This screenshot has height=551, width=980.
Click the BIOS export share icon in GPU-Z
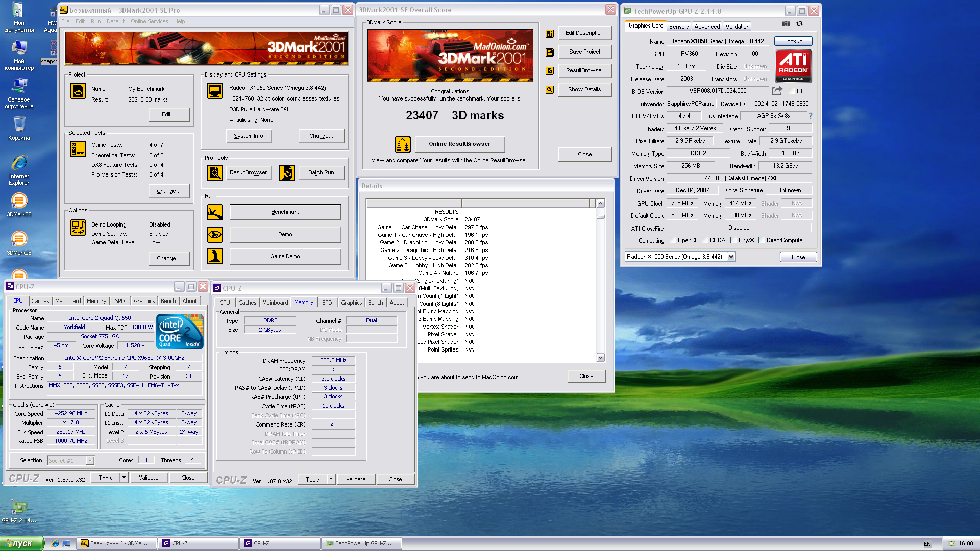(x=777, y=91)
